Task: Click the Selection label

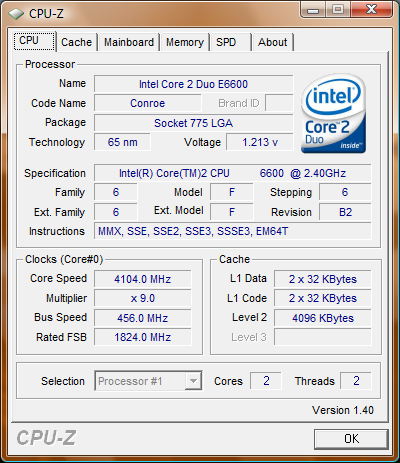Action: 63,381
